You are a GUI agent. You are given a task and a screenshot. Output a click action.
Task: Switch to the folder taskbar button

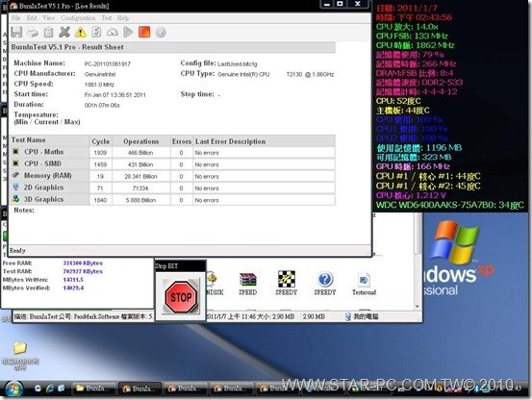click(94, 388)
